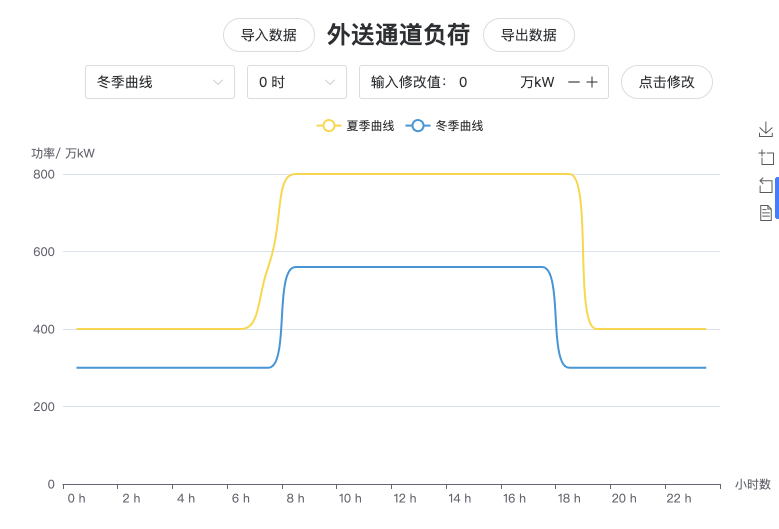Viewport: 779px width, 529px height.
Task: Open the chart data view icon
Action: click(x=766, y=212)
